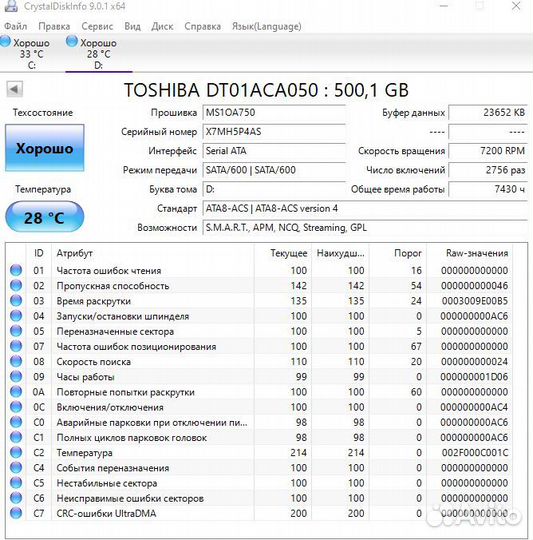Click status orb of attribute C1 row
Viewport: 533px width, 540px height.
coord(16,437)
